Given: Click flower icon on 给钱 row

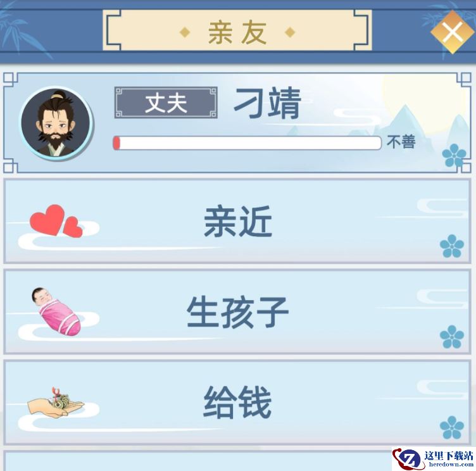Looking at the screenshot, I should (x=452, y=427).
